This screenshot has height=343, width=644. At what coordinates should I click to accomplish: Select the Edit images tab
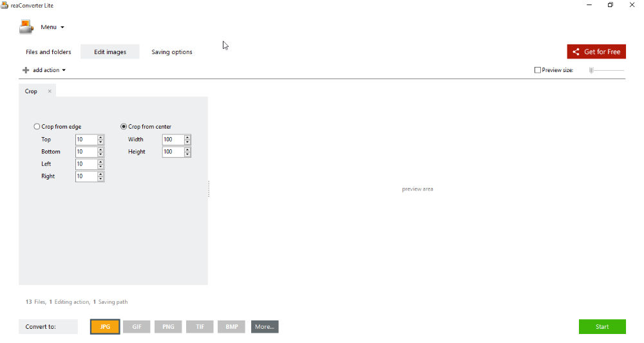click(110, 52)
